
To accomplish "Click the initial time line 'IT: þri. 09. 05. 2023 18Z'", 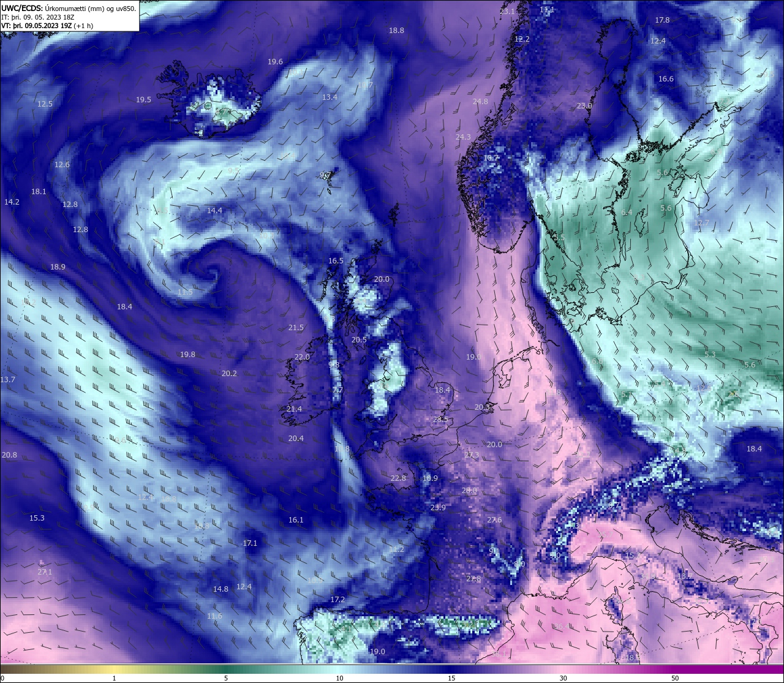I will [38, 17].
